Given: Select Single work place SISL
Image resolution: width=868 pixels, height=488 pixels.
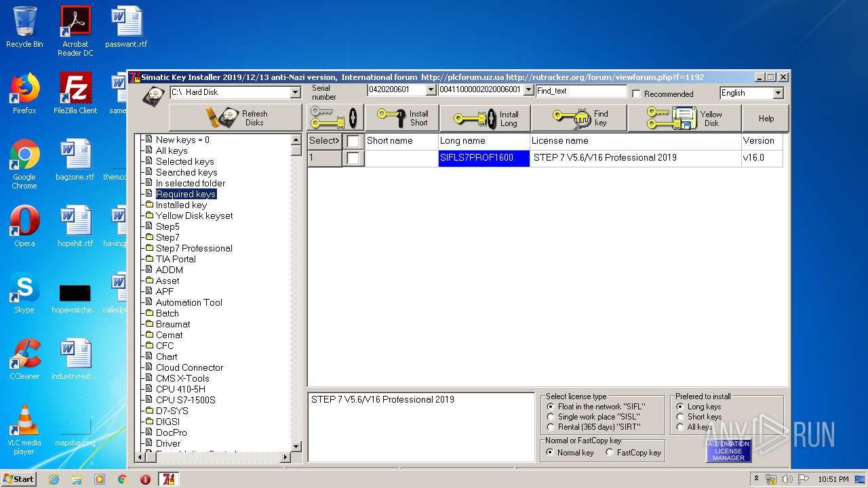Looking at the screenshot, I should (x=551, y=417).
